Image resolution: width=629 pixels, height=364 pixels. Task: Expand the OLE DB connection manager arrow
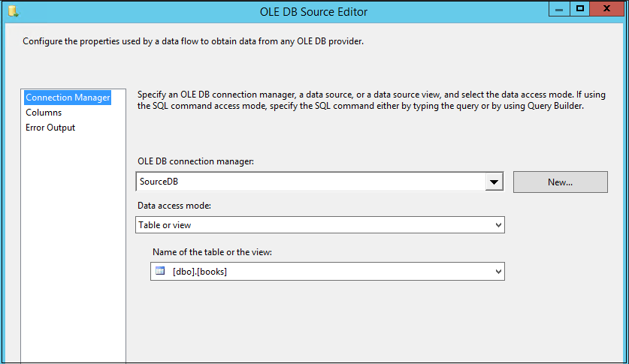494,182
